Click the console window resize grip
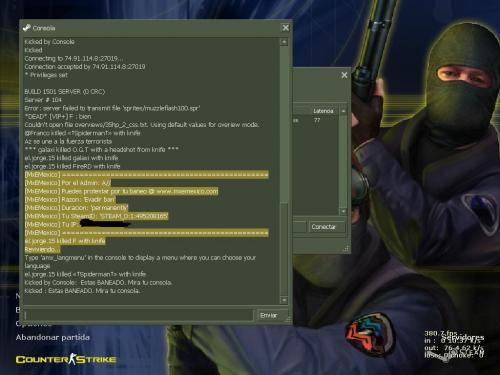 [x=288, y=319]
